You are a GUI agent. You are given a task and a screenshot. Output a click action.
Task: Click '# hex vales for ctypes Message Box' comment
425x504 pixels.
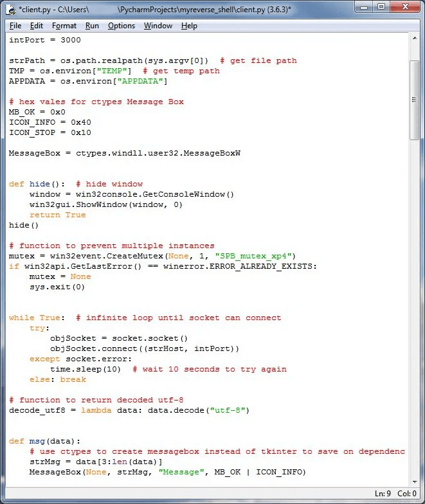pos(96,102)
